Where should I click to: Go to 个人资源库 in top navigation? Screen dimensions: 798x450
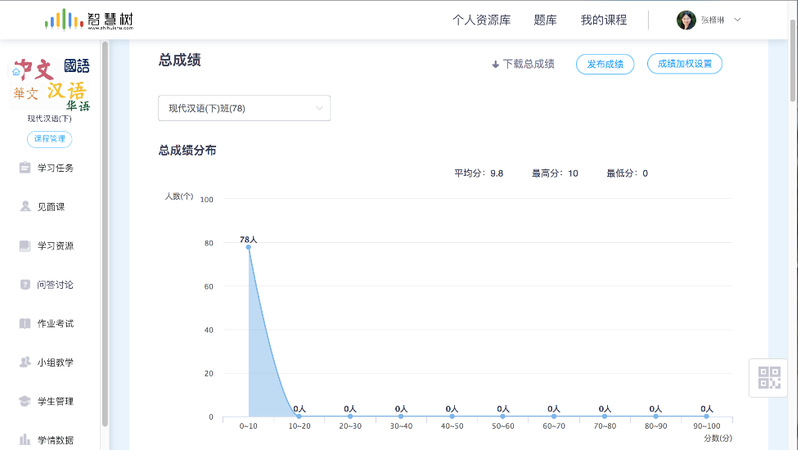[482, 20]
